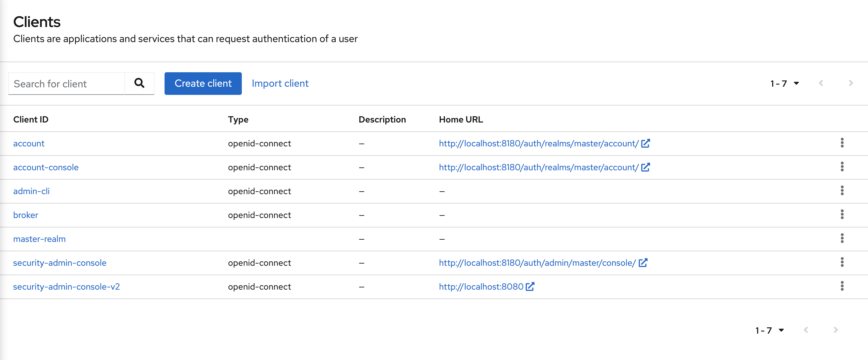Click the Import client link
This screenshot has height=360, width=868.
coord(280,83)
